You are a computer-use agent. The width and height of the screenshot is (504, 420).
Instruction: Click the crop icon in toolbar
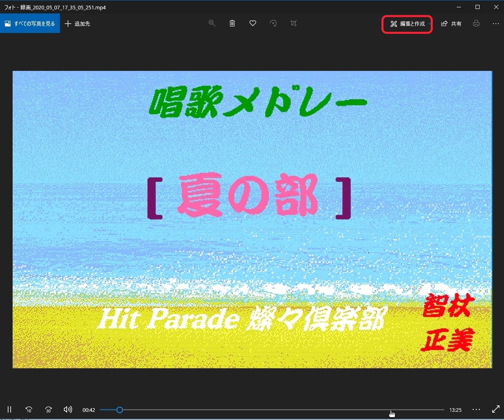(x=294, y=23)
